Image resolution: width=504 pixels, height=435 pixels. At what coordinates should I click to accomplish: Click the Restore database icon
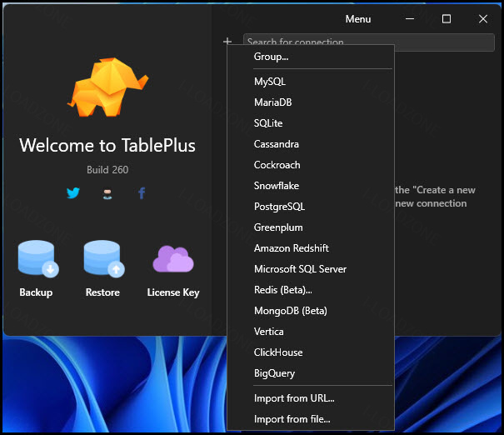(x=104, y=258)
